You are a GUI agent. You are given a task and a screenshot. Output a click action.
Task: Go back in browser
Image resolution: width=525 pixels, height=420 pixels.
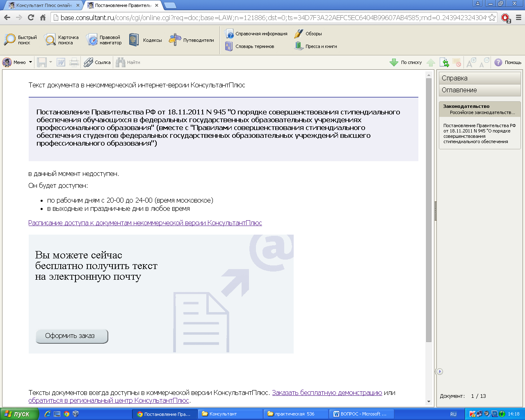7,17
